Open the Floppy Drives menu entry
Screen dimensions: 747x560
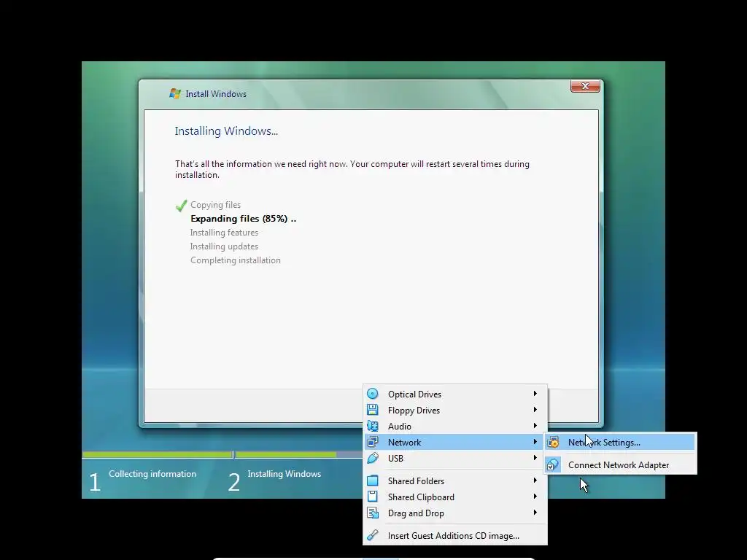coord(455,410)
